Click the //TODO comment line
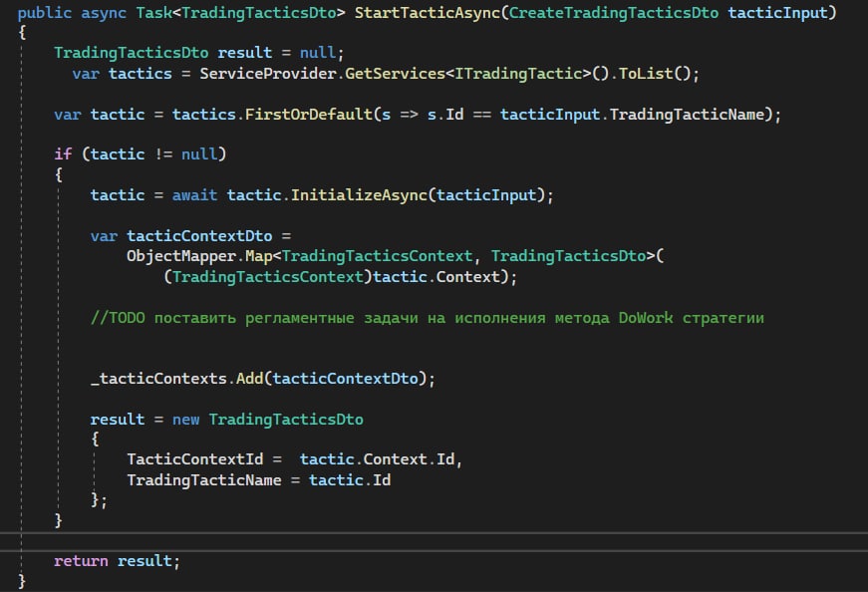 point(427,318)
